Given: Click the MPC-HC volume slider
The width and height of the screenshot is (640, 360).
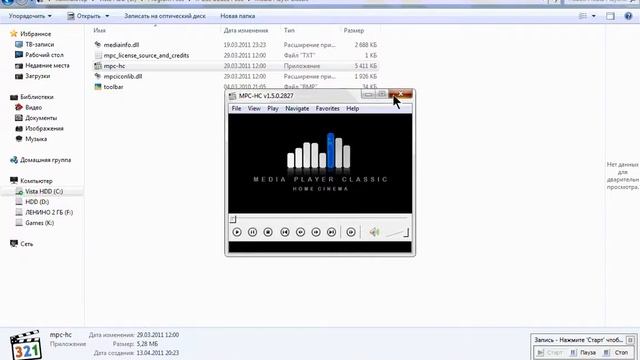Looking at the screenshot, I should pyautogui.click(x=397, y=233).
